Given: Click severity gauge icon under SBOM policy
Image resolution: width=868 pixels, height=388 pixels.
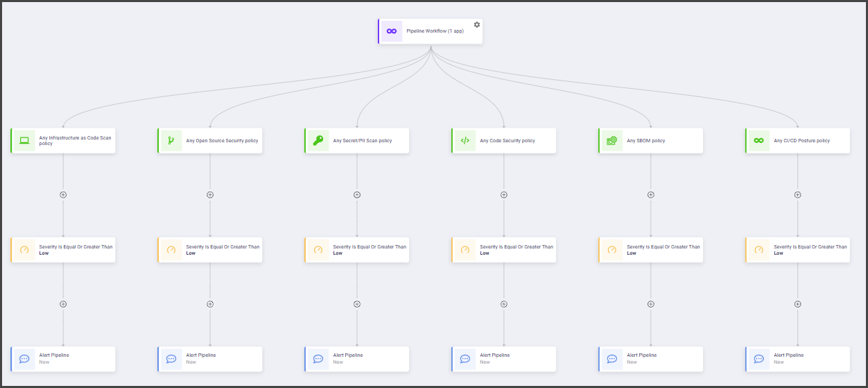Looking at the screenshot, I should coord(612,250).
